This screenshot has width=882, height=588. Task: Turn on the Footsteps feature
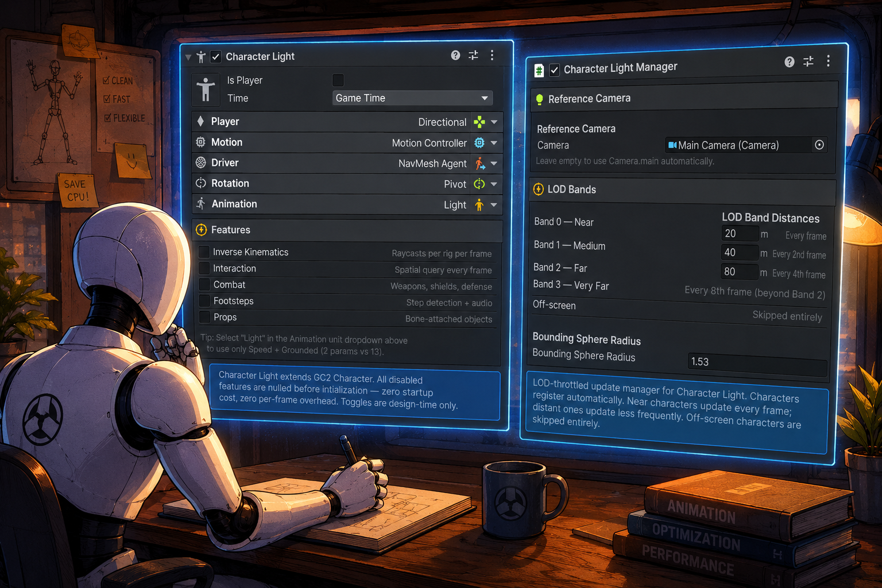coord(204,300)
